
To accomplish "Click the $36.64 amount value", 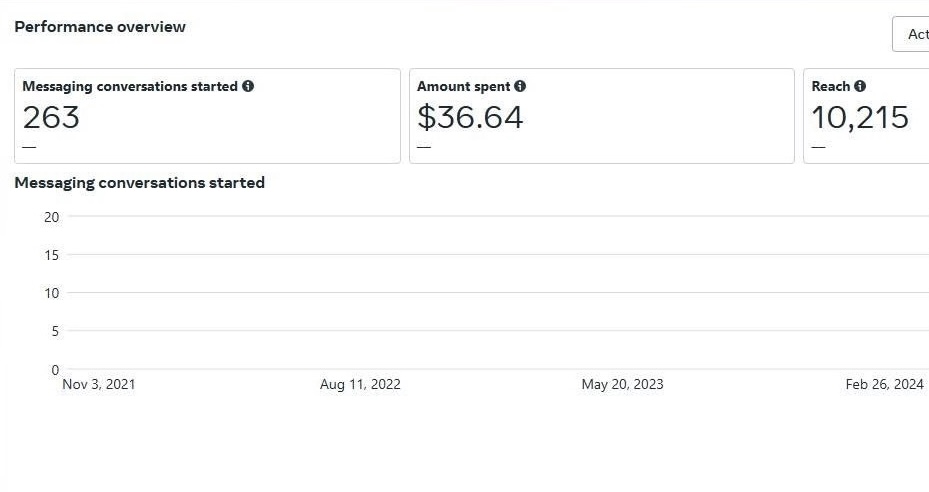I will point(470,117).
